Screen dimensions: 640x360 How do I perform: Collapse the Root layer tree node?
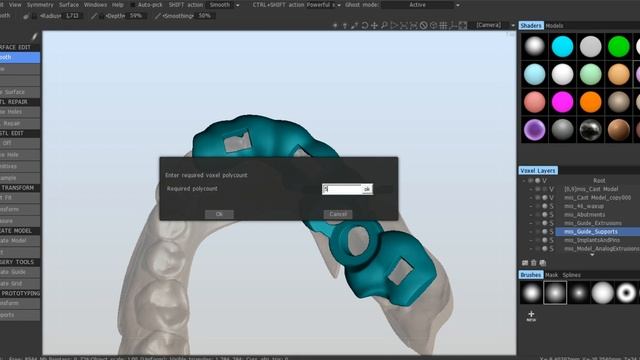tap(524, 180)
